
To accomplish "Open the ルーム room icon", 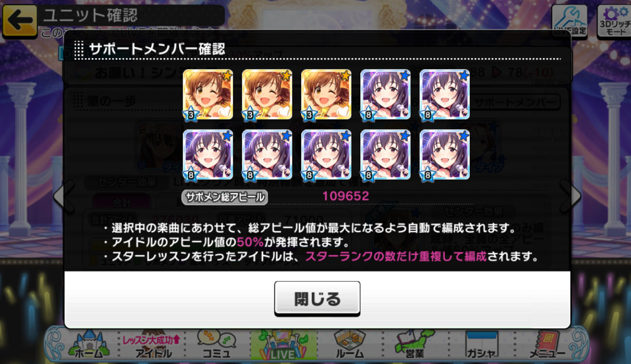I will (350, 345).
